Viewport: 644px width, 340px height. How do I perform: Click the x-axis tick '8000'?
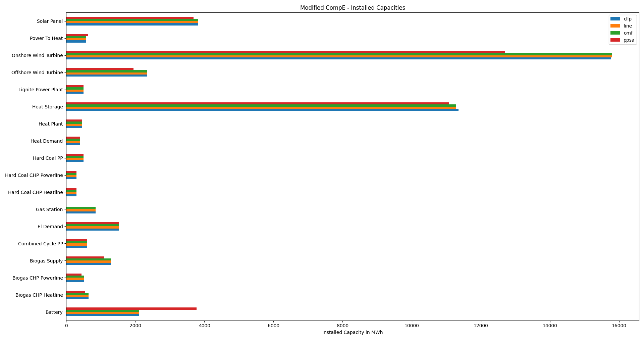(342, 326)
